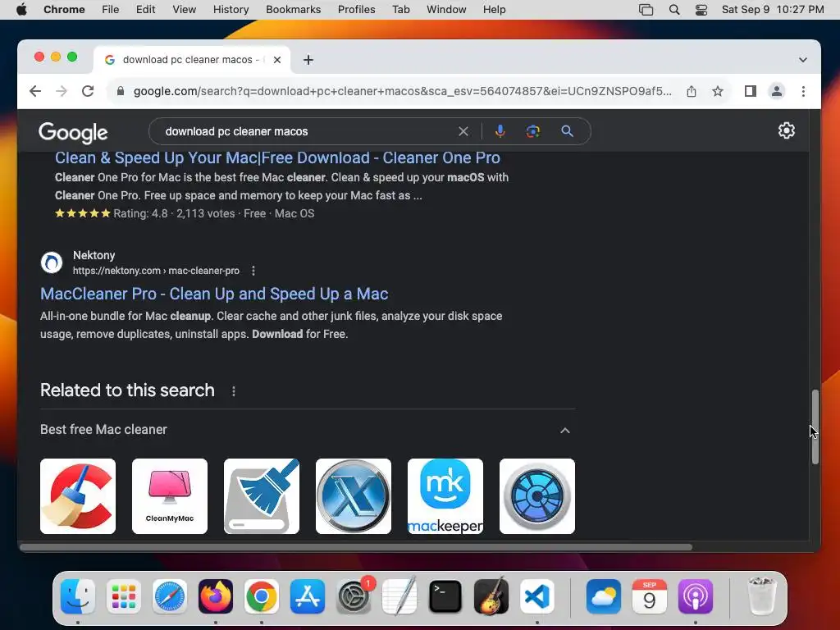Start voice search with the microphone
The height and width of the screenshot is (630, 840).
[x=500, y=131]
